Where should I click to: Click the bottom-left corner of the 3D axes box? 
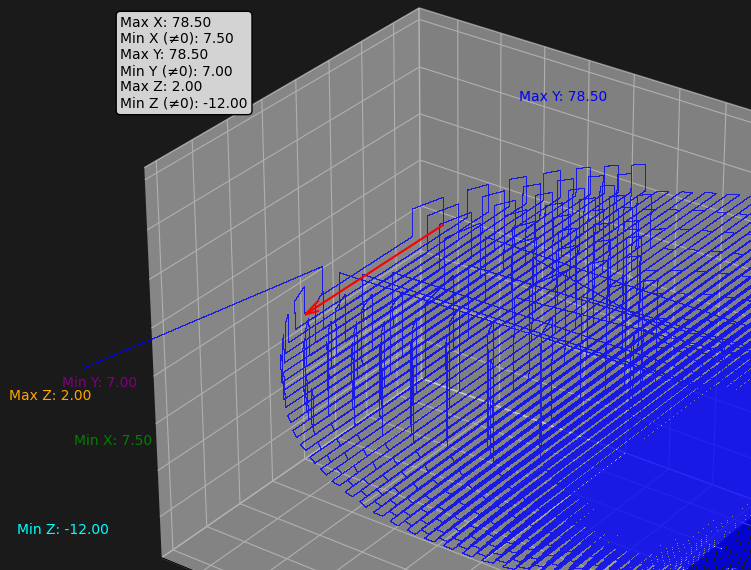pos(163,556)
